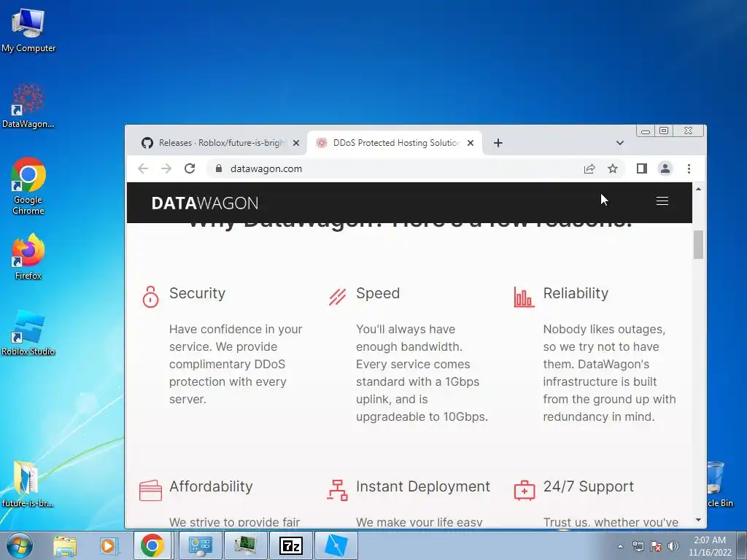Launch Firefox desktop shortcut
Image resolution: width=747 pixels, height=560 pixels.
(x=28, y=256)
